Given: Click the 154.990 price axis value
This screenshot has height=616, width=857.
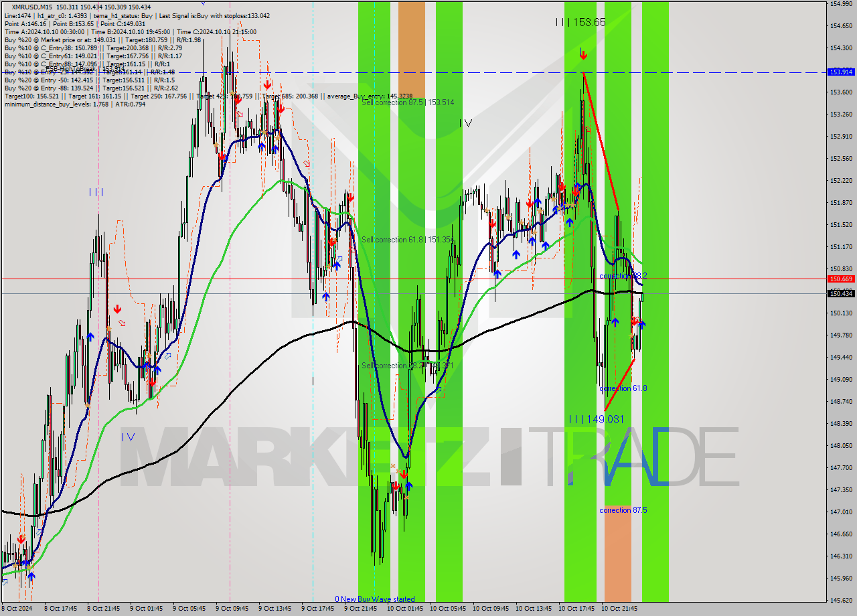Looking at the screenshot, I should pos(841,4).
